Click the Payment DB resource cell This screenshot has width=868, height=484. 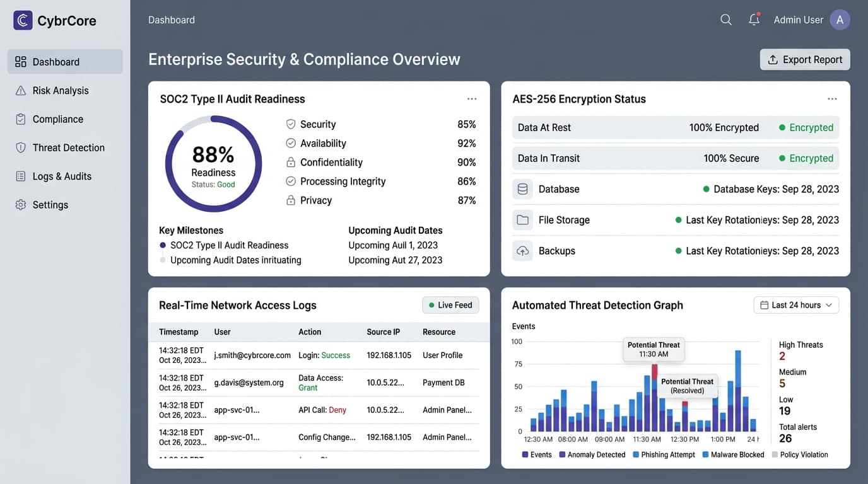[x=444, y=383]
